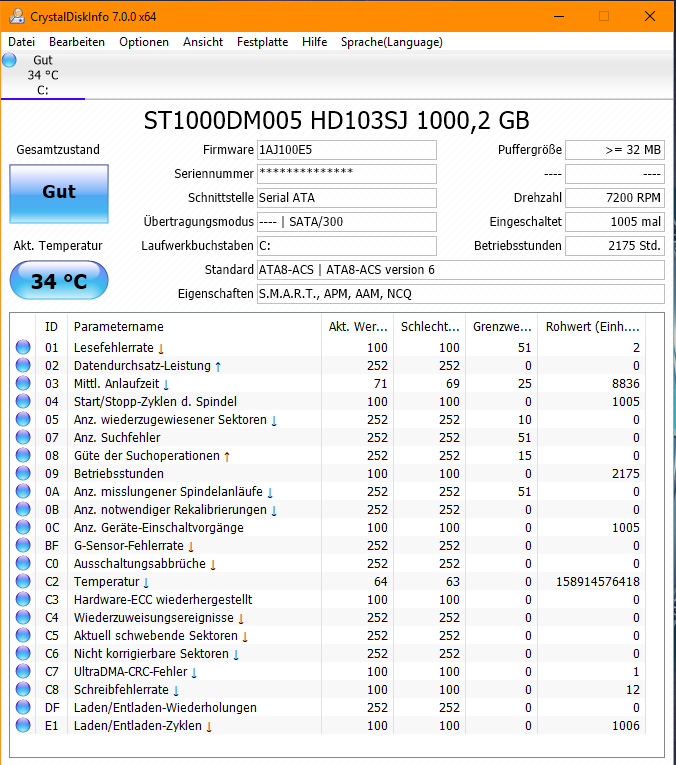This screenshot has width=676, height=765.
Task: Click the raw value 12 for Schreibfehlerrate
Action: point(633,689)
